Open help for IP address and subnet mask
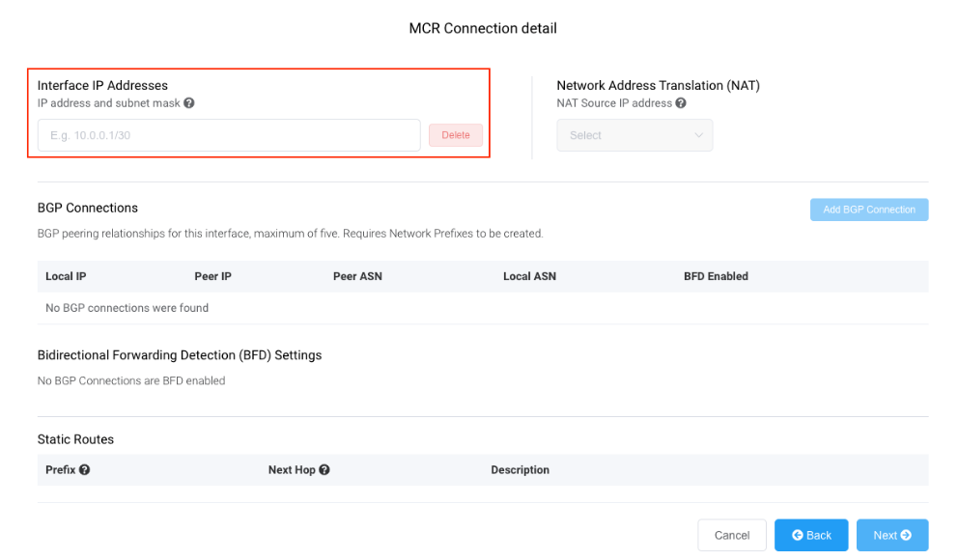Screen dimensions: 958x560 pyautogui.click(x=189, y=103)
